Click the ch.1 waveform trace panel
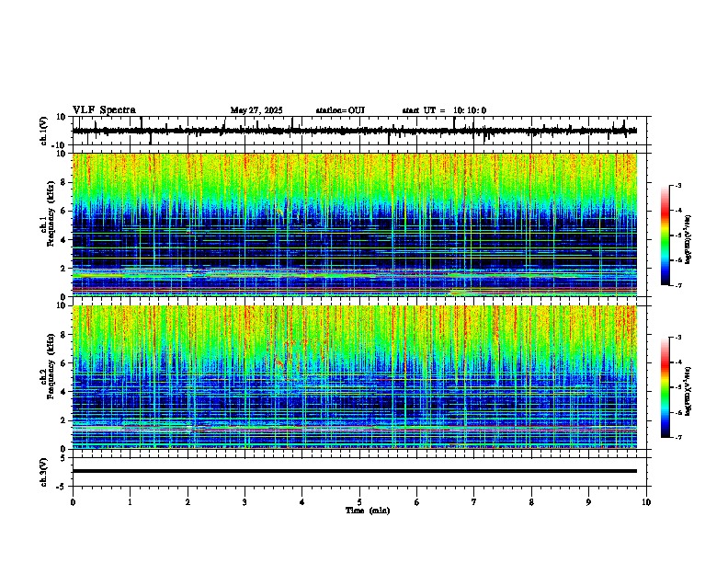Screen dimensions: 728x563 point(359,131)
